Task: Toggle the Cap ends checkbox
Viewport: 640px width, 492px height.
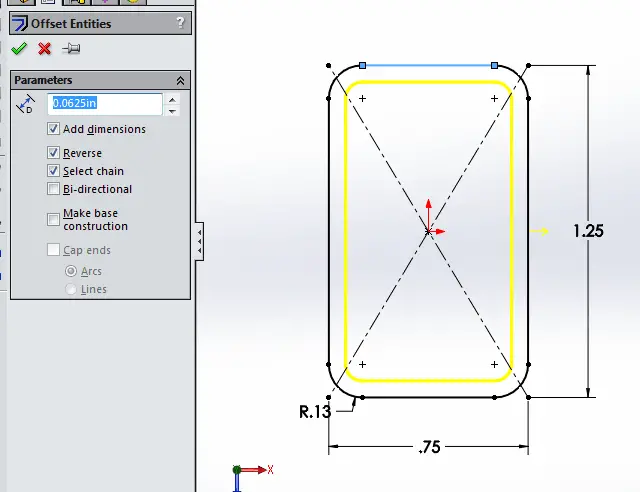Action: [53, 249]
